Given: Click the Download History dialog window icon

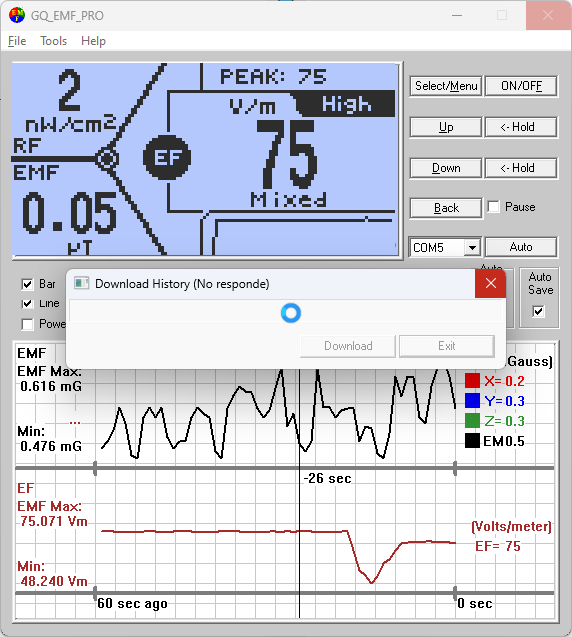Looking at the screenshot, I should pos(81,283).
